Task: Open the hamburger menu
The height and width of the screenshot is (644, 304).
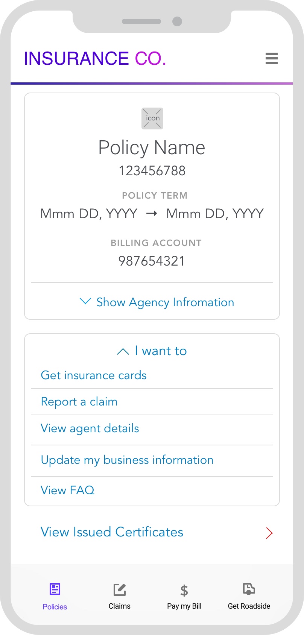Action: tap(271, 58)
